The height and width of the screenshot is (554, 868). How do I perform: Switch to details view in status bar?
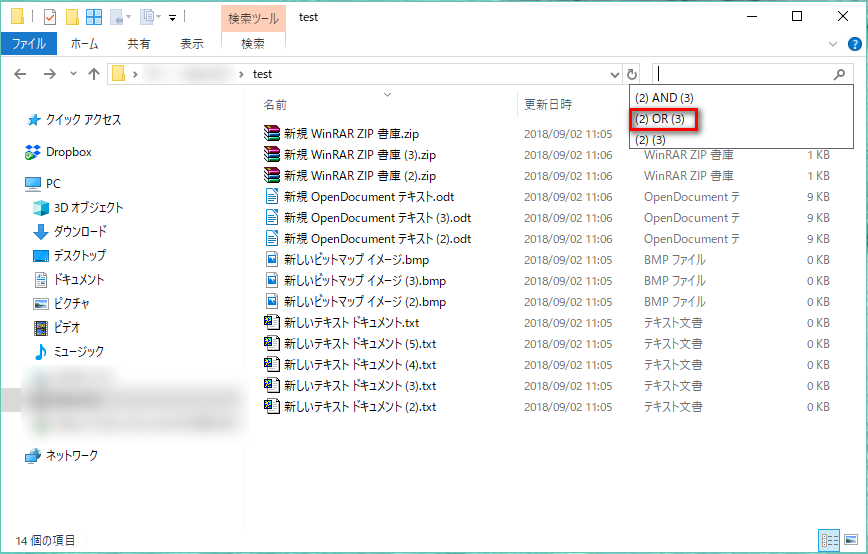tap(830, 539)
